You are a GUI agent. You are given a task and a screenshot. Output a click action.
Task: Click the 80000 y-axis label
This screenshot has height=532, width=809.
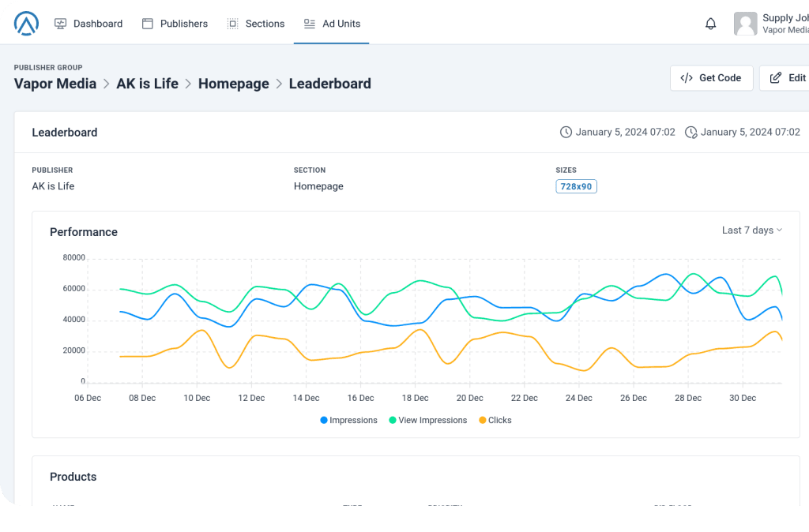73,258
